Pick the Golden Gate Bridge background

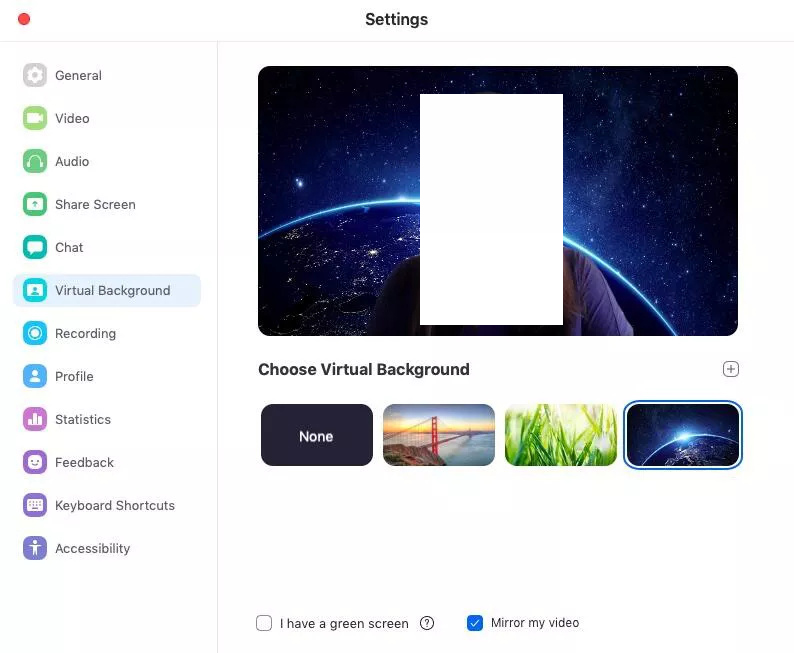coord(439,435)
